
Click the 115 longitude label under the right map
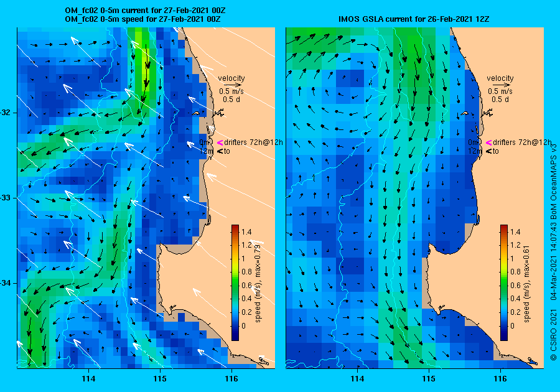tap(429, 379)
